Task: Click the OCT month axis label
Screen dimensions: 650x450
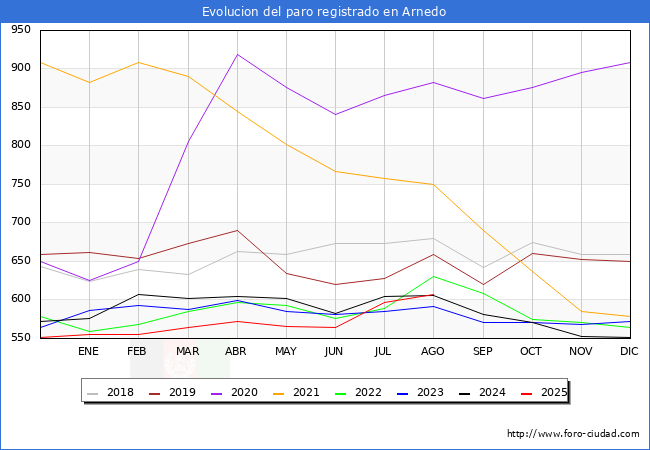Action: point(531,351)
